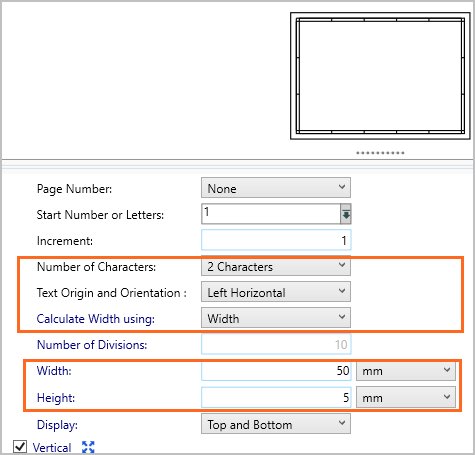Click the Width value field showing 50

click(276, 370)
